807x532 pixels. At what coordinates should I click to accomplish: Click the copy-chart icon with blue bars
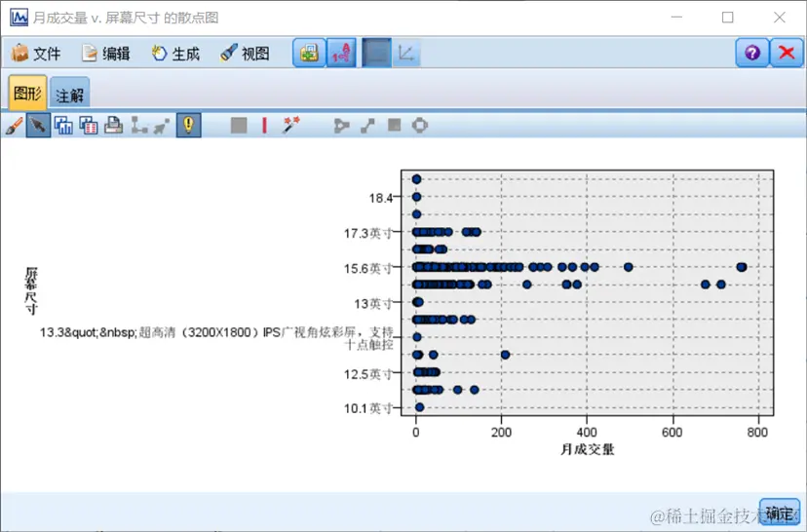pos(63,126)
